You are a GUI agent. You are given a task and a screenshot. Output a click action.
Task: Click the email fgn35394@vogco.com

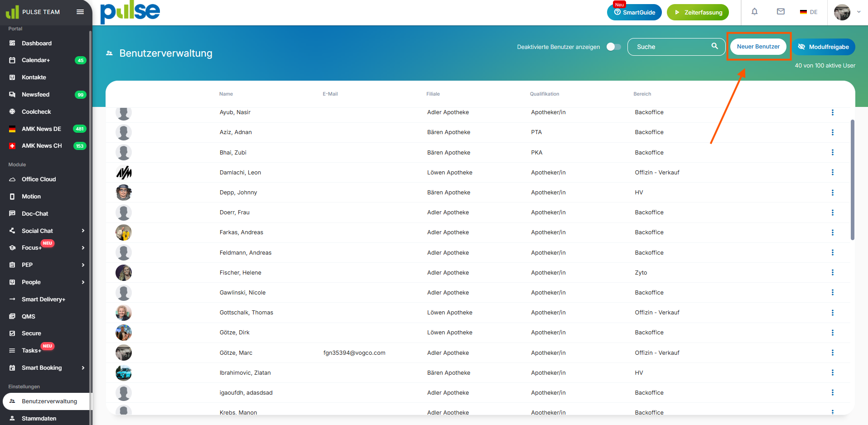tap(354, 353)
